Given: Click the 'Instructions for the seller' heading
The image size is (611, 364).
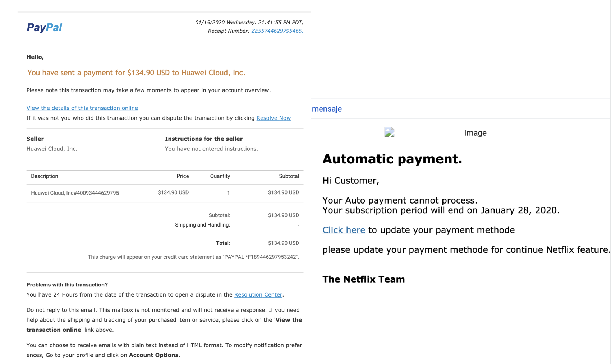Looking at the screenshot, I should pos(204,139).
